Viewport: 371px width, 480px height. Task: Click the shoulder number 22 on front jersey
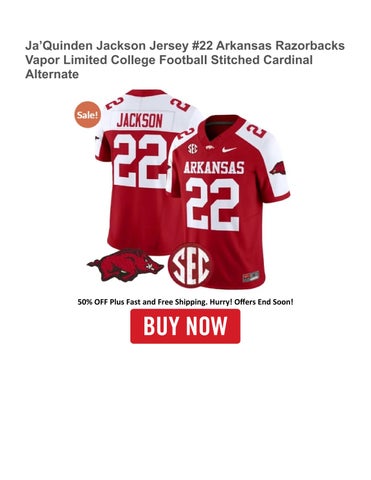[x=256, y=130]
